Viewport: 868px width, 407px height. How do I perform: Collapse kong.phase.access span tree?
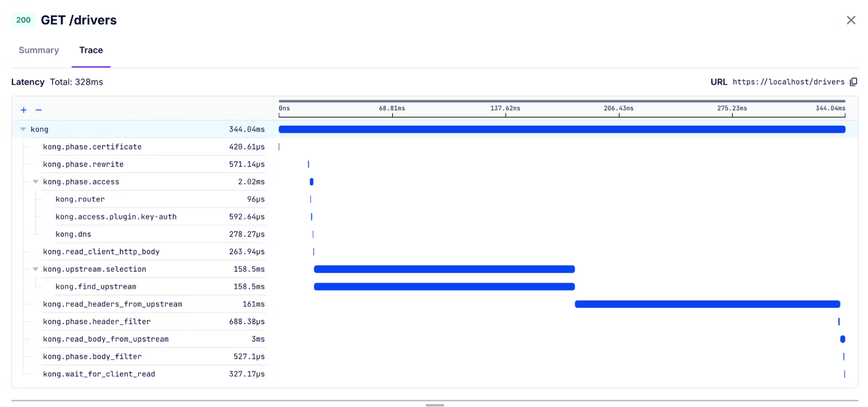coord(35,182)
